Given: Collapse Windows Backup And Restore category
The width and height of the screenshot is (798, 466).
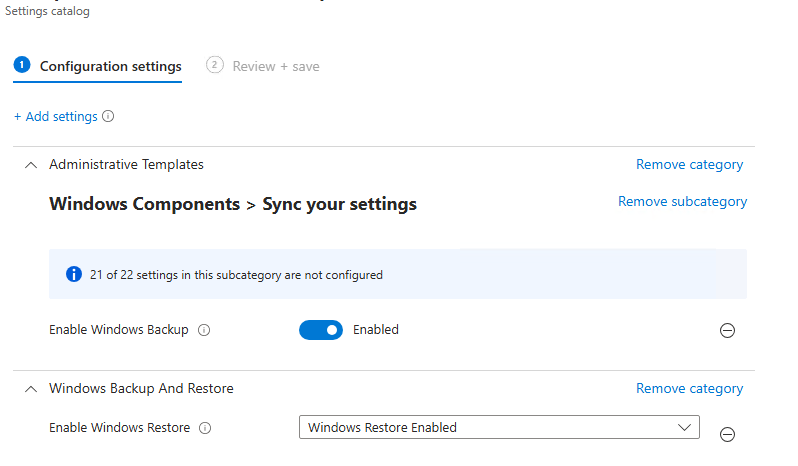Looking at the screenshot, I should click(x=31, y=389).
